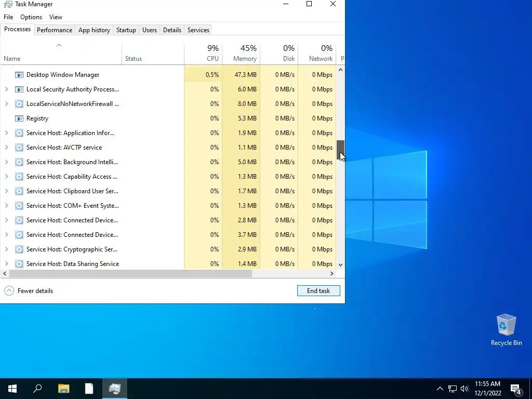
Task: Switch to the Performance tab
Action: 54,30
